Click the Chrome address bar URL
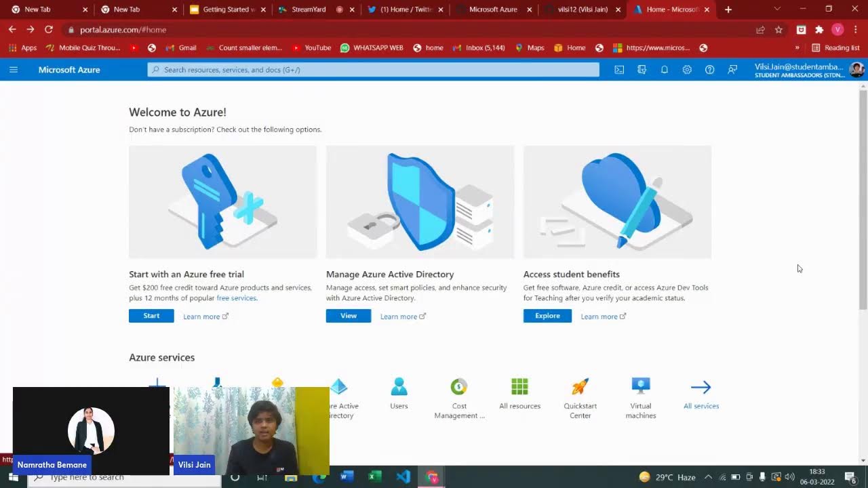 123,30
